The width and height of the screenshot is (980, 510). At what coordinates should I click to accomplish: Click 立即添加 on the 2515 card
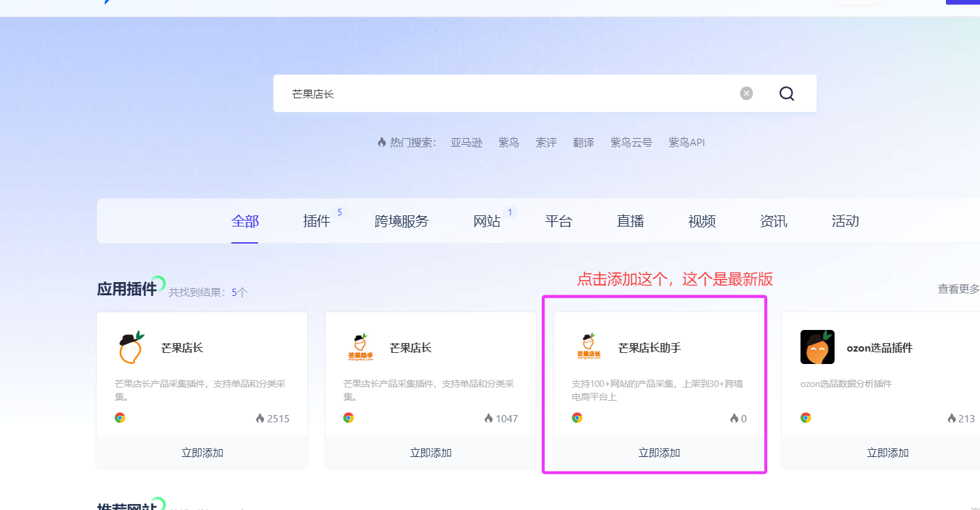[x=202, y=452]
